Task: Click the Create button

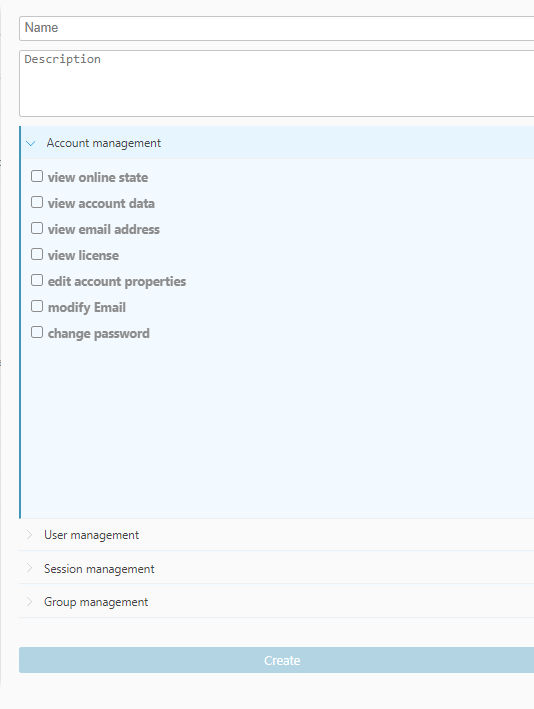Action: pos(277,660)
